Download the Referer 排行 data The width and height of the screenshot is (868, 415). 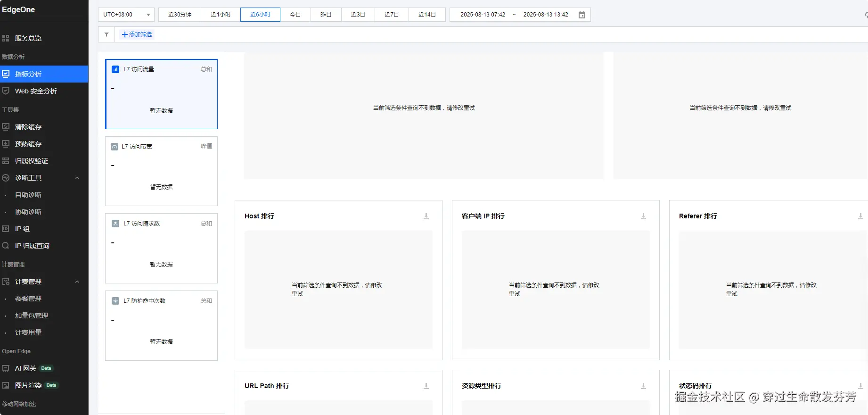860,216
